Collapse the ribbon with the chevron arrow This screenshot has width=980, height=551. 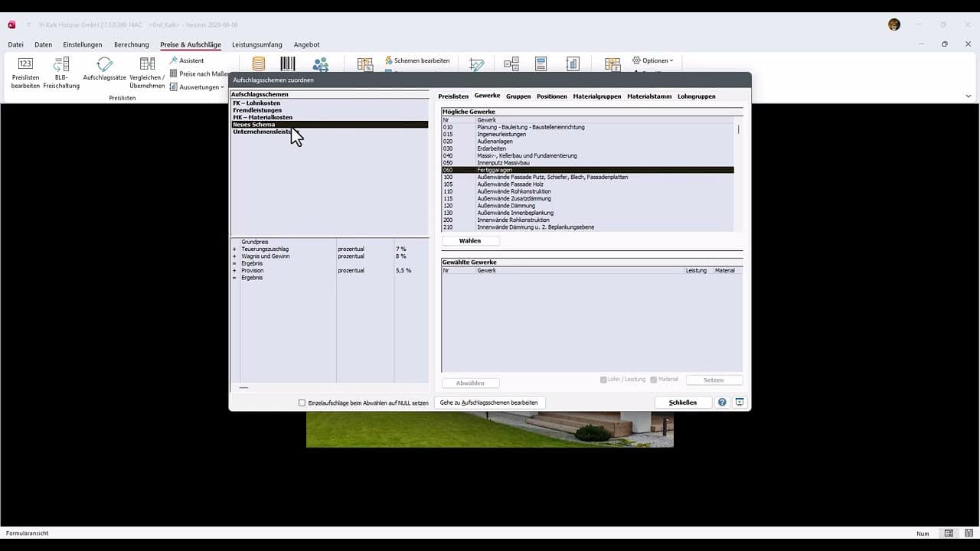pos(968,96)
